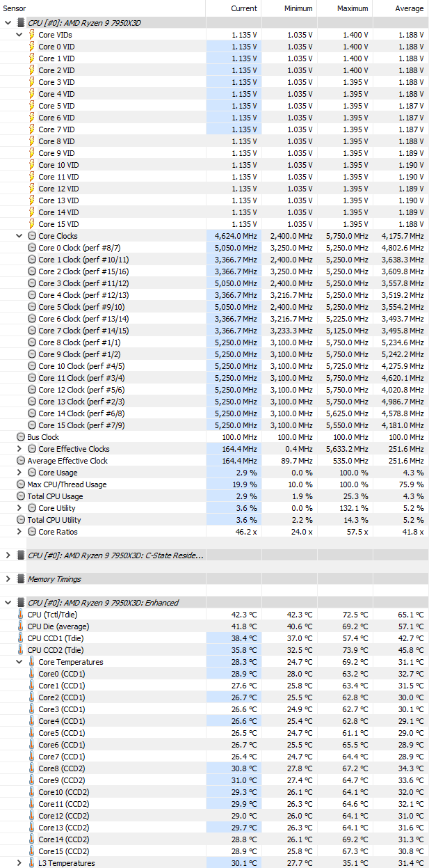Click the chip icon of the CPU [#0] AMD Ryzen 9 7950X3D header
The width and height of the screenshot is (429, 868).
pos(21,22)
